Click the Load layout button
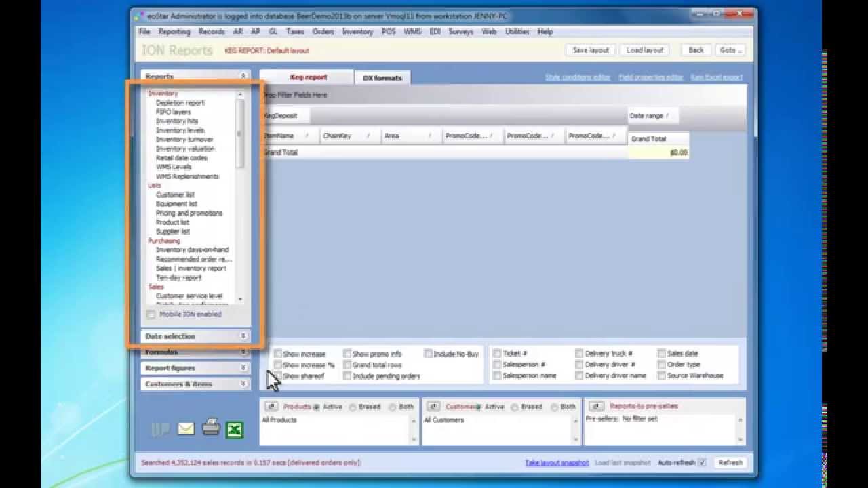The width and height of the screenshot is (868, 488). coord(645,50)
